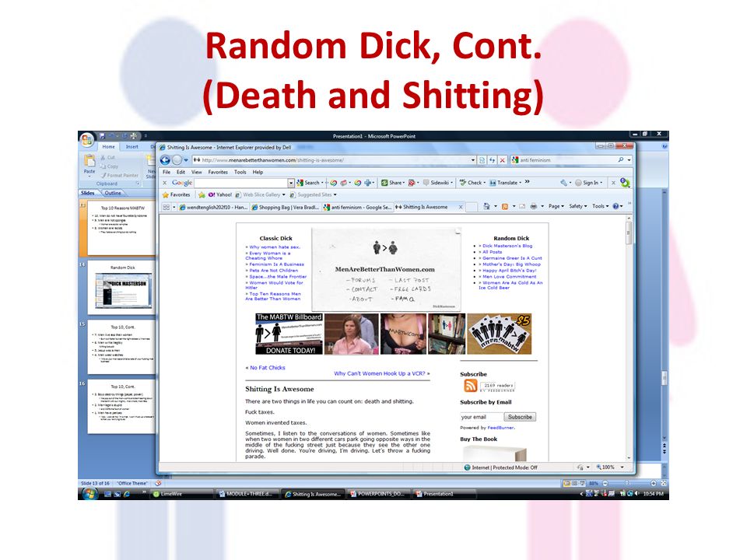Click the orange RSS subscribe icon on webpage

pos(470,386)
